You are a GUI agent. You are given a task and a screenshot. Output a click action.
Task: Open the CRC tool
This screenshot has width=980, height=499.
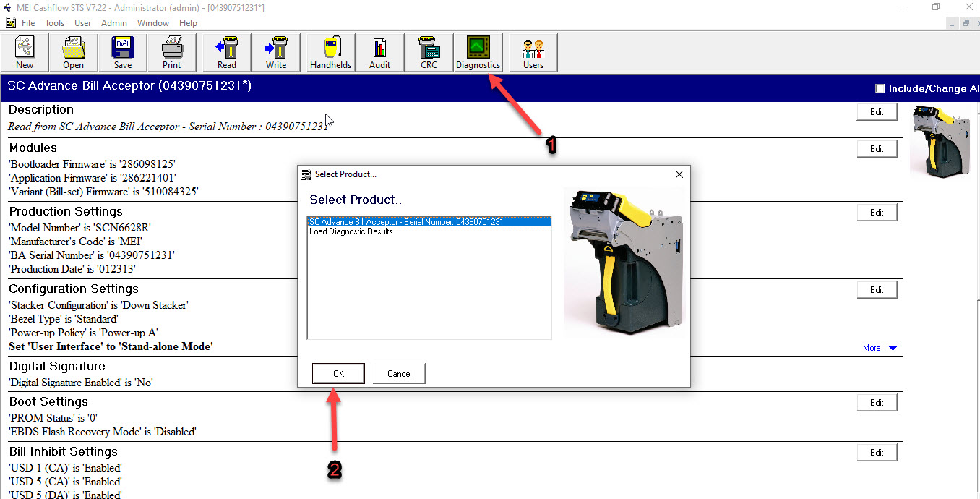[x=429, y=53]
